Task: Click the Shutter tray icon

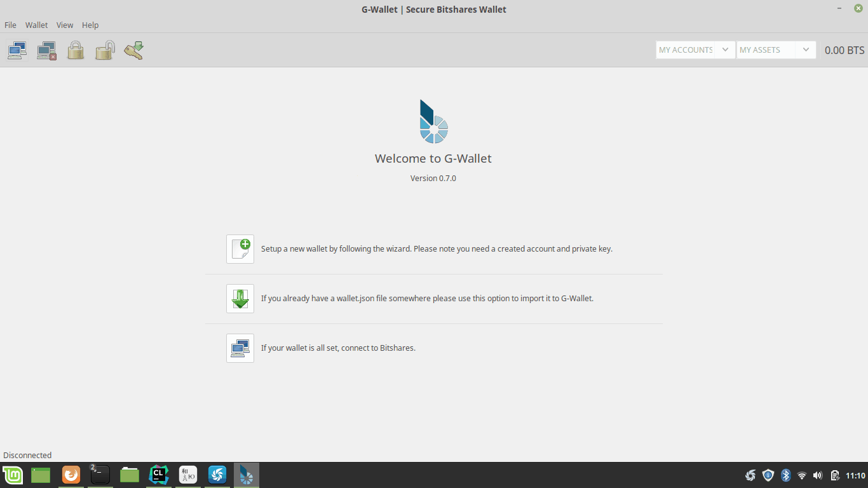Action: click(x=750, y=475)
